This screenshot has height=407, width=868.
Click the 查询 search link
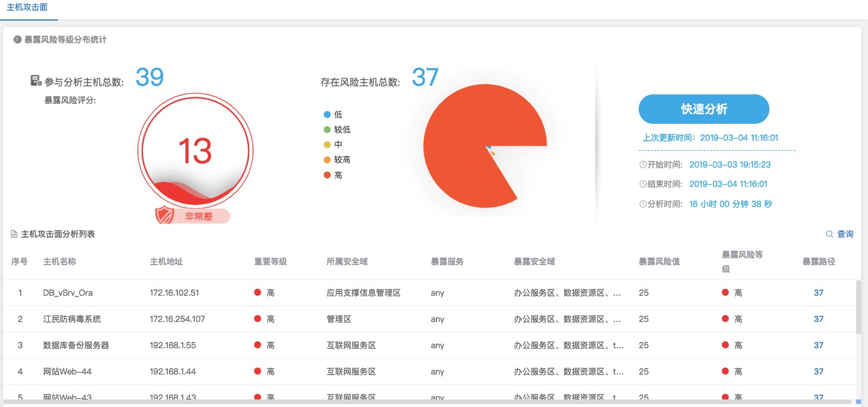[846, 234]
